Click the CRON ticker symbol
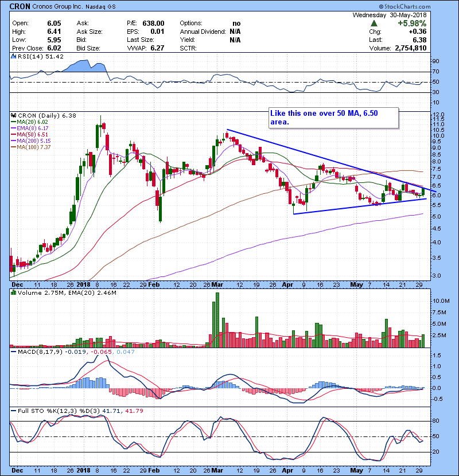459x476 pixels. pyautogui.click(x=20, y=6)
